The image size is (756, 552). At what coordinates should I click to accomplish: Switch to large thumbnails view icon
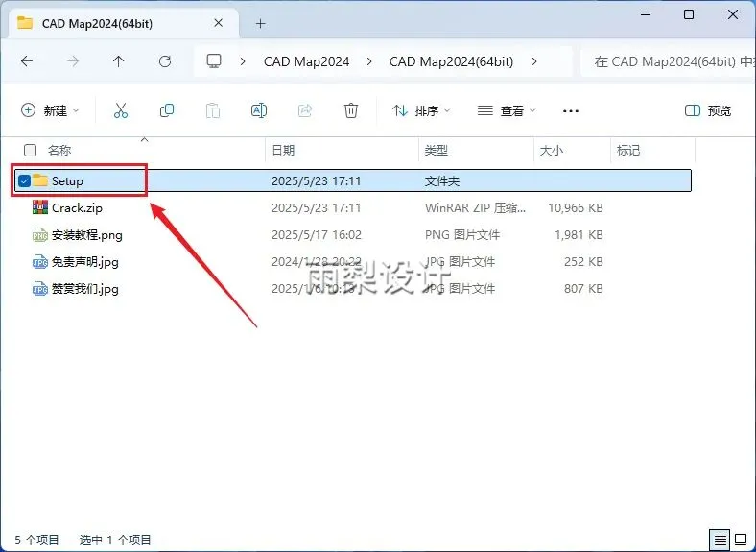[x=741, y=539]
